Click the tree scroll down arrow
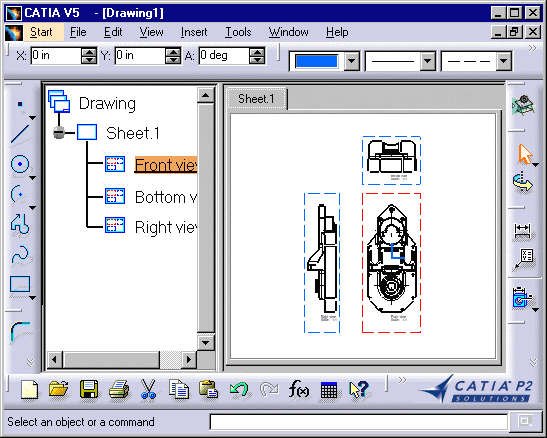 coord(205,343)
